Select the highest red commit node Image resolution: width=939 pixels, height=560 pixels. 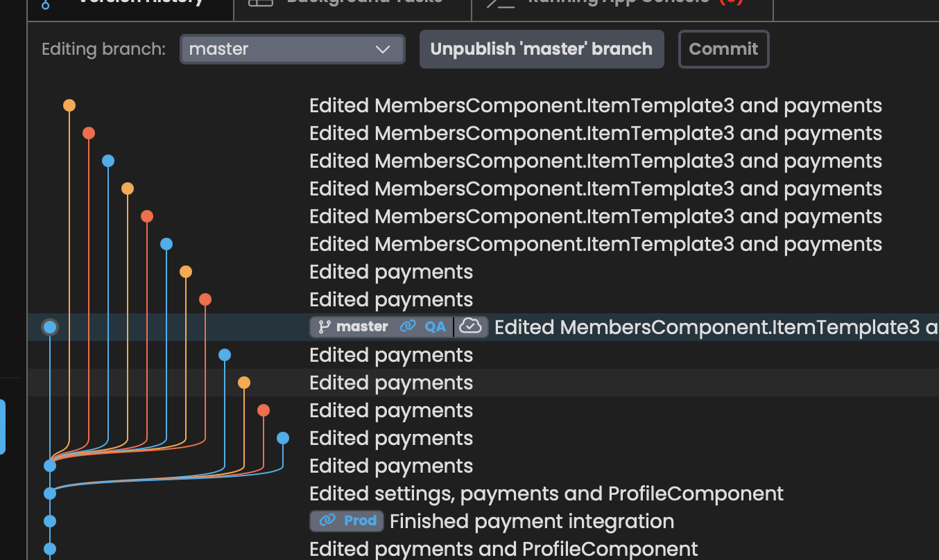point(89,133)
